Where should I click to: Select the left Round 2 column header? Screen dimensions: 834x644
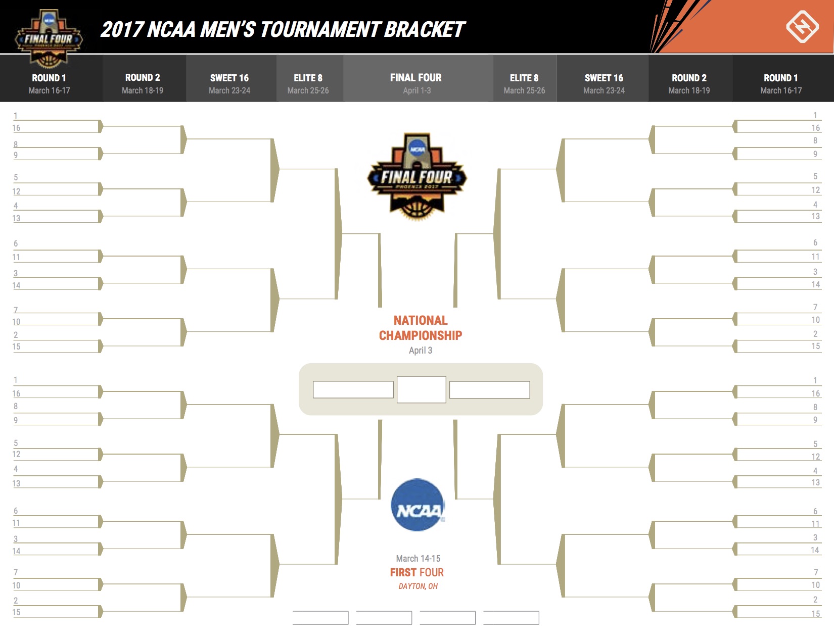(143, 83)
